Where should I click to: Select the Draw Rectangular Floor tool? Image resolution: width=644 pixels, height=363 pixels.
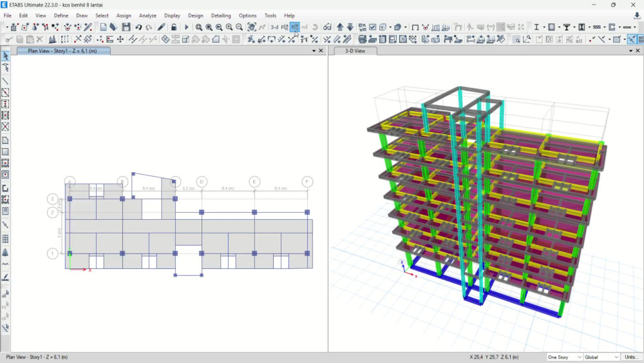5,152
